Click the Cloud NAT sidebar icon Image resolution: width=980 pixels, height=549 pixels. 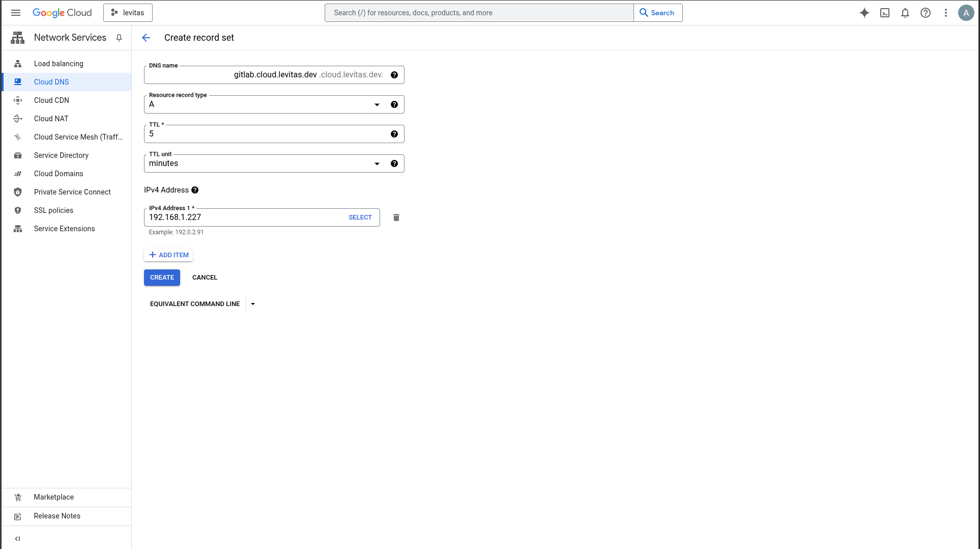(x=18, y=119)
